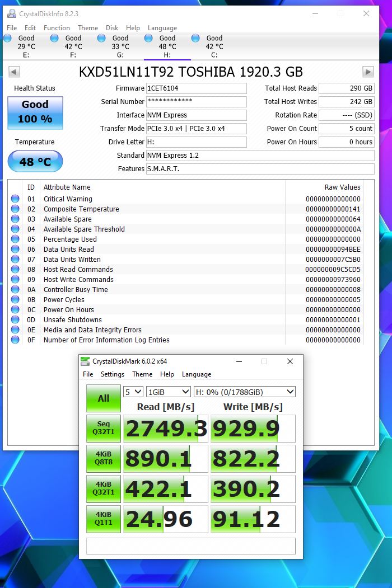Click status orb for Media and Data Integrity Errors
Image resolution: width=392 pixels, height=588 pixels.
coord(15,330)
